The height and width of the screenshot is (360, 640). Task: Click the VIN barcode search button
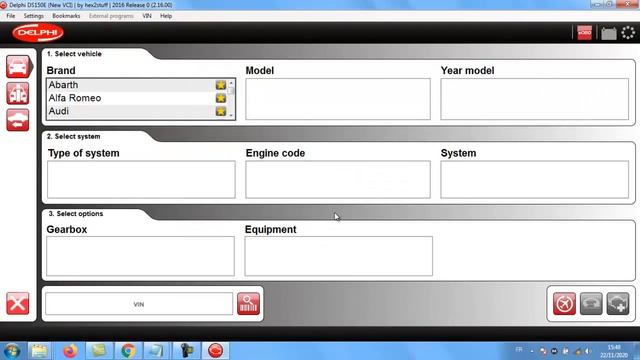coord(248,304)
